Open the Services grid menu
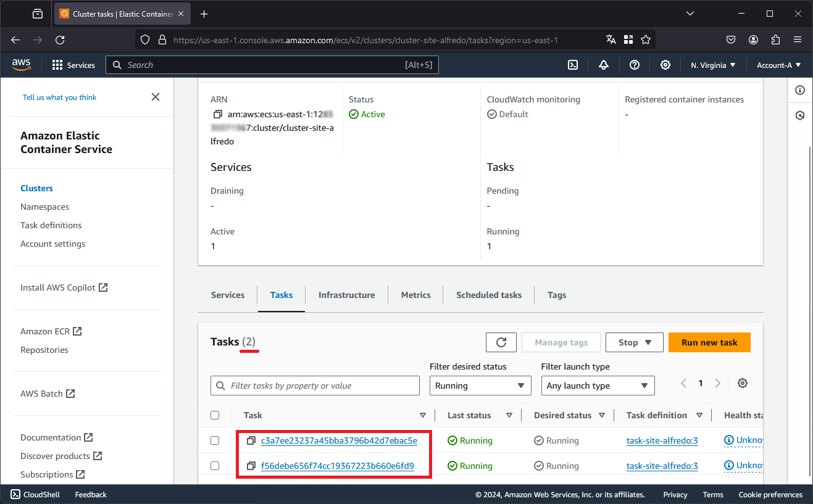Viewport: 813px width, 504px height. pos(73,65)
